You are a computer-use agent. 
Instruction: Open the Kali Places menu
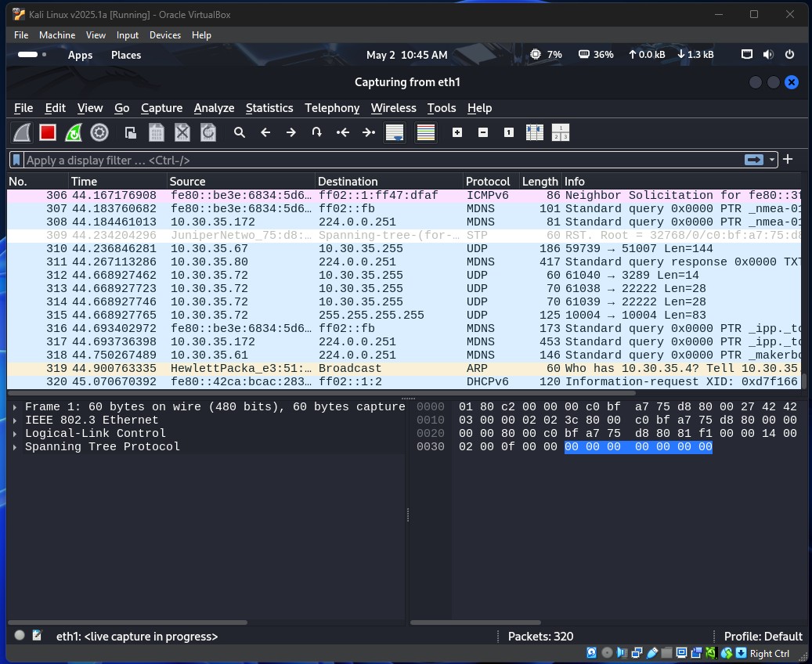click(x=126, y=55)
